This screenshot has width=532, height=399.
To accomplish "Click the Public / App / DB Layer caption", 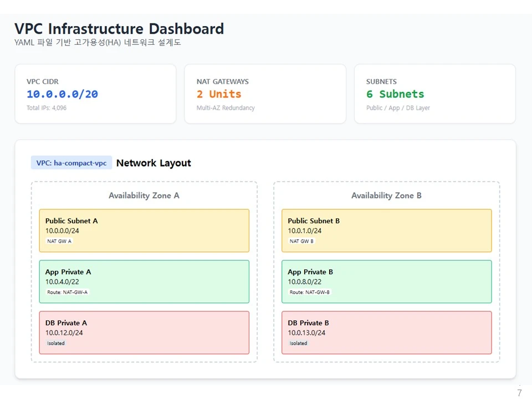I will pos(398,108).
